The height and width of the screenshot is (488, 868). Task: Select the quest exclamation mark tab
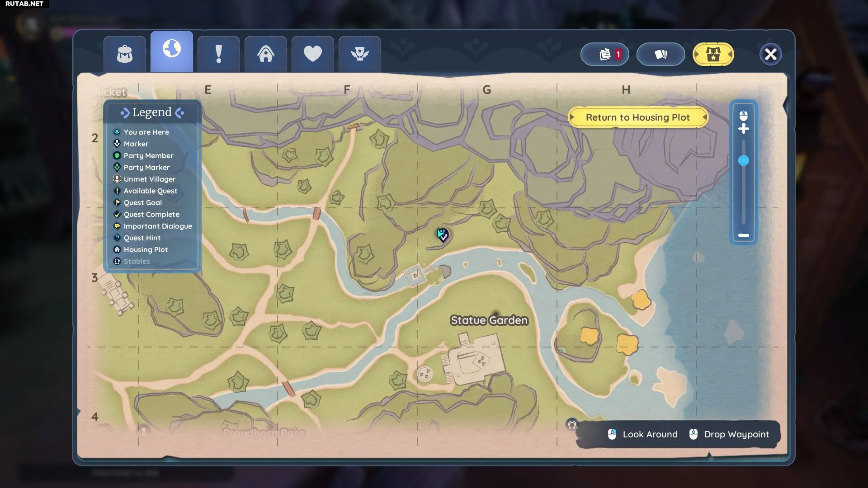(218, 53)
